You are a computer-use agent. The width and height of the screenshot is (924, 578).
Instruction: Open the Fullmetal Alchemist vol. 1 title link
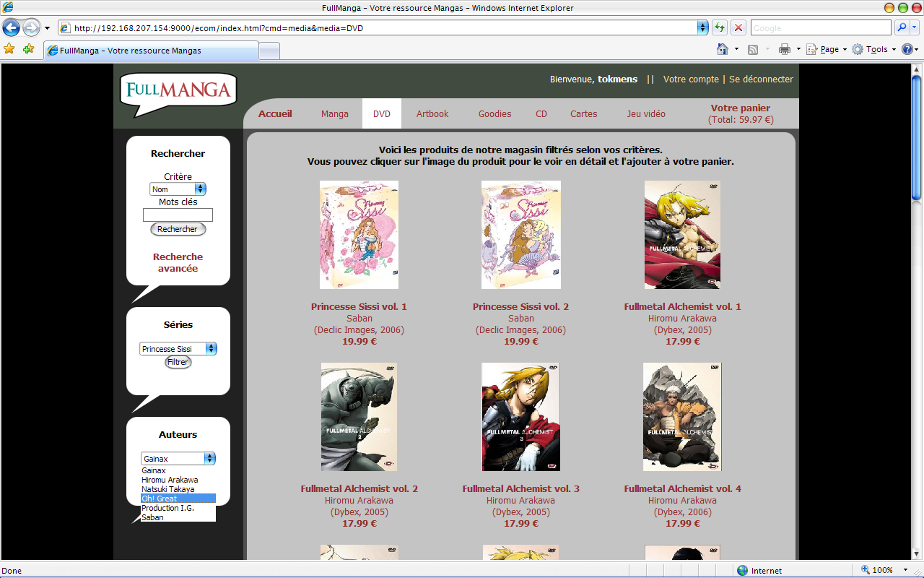click(682, 307)
